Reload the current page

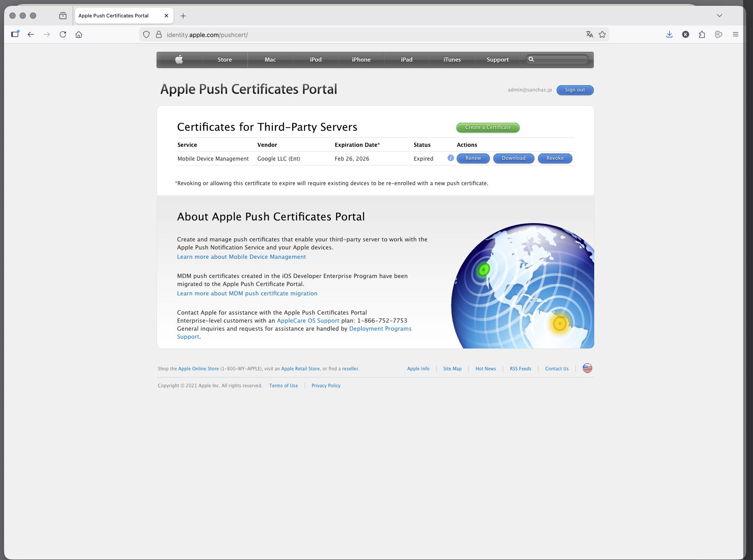(63, 34)
